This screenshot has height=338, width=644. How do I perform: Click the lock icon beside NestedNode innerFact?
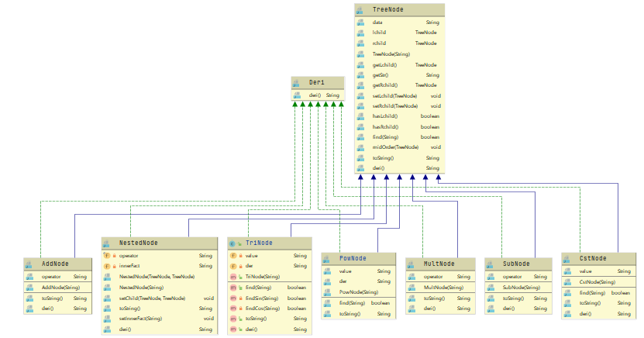pos(115,266)
